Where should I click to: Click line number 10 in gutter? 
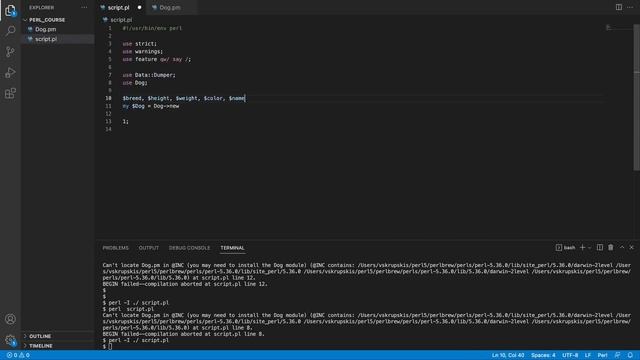tap(108, 98)
